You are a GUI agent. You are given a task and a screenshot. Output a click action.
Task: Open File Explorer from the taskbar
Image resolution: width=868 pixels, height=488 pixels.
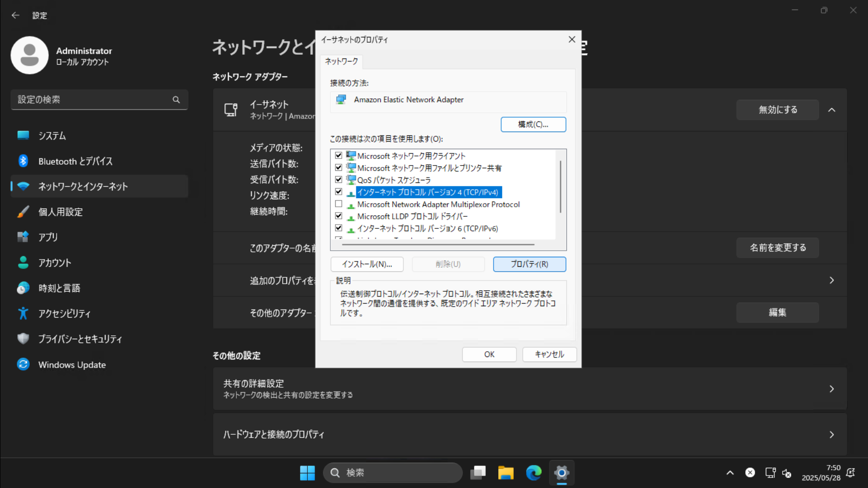[505, 473]
